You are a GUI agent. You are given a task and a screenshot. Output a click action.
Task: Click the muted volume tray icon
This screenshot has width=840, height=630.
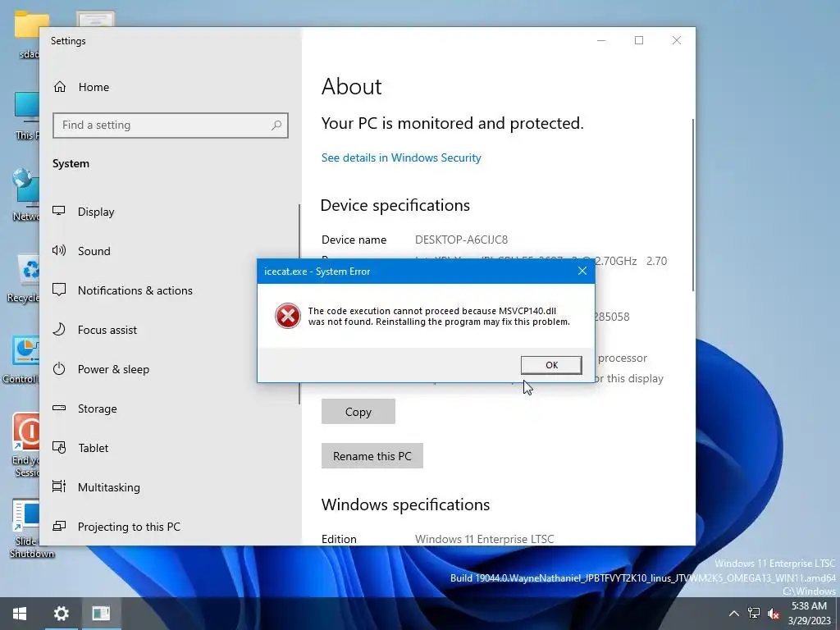click(773, 614)
